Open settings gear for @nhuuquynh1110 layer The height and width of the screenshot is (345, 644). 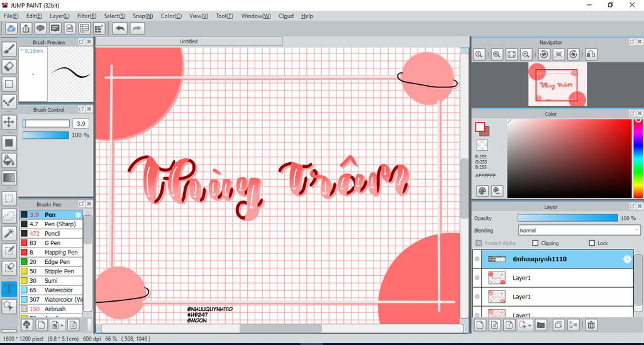[x=627, y=259]
